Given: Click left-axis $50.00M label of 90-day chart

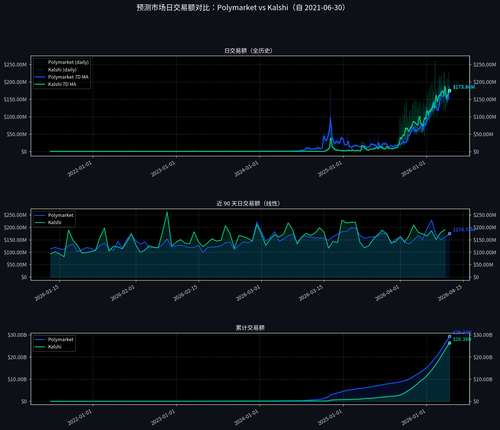Looking at the screenshot, I should click(x=16, y=265).
